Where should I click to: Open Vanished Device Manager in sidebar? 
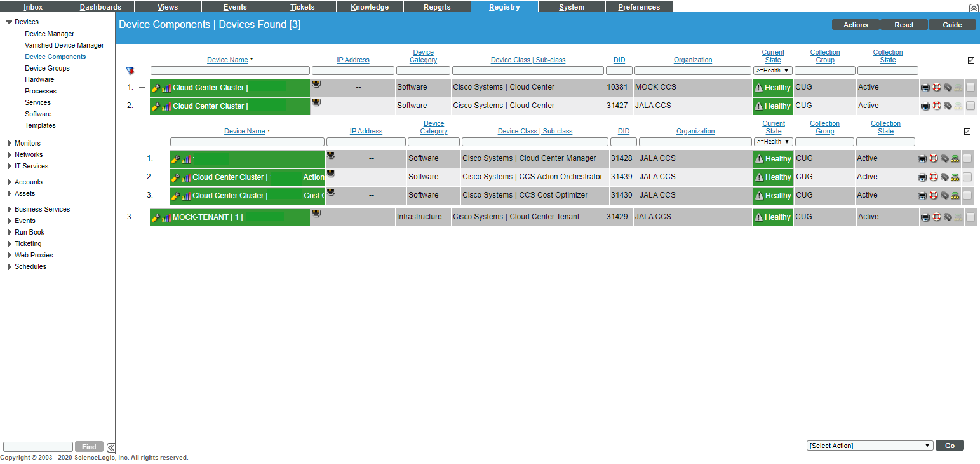[x=64, y=46]
